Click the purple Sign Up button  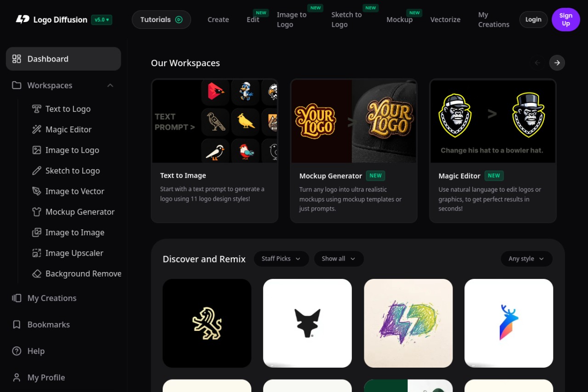point(565,20)
